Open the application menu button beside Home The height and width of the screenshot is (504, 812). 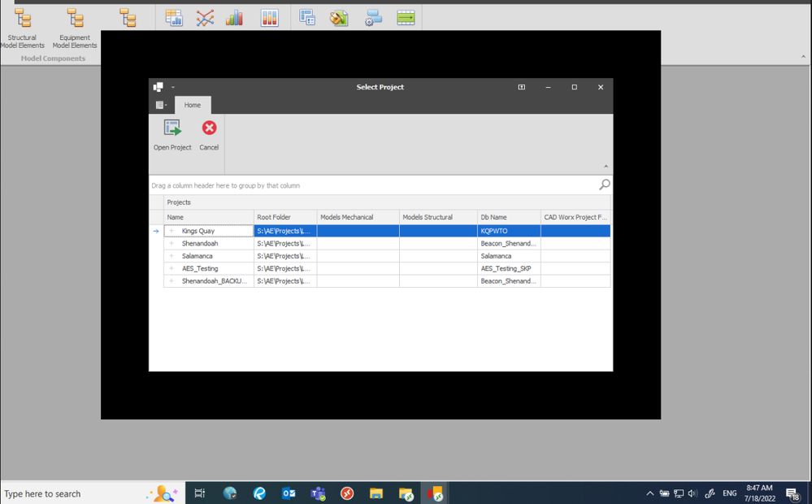(x=161, y=105)
